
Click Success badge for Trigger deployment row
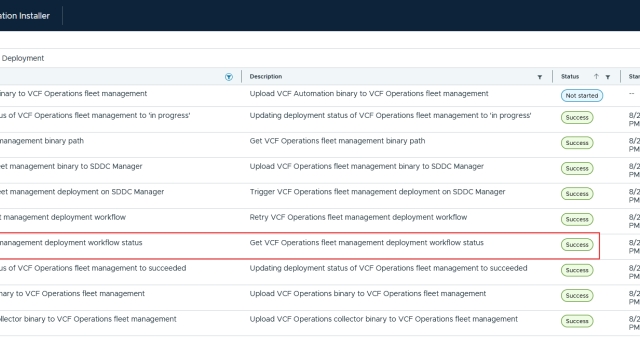[x=577, y=194]
